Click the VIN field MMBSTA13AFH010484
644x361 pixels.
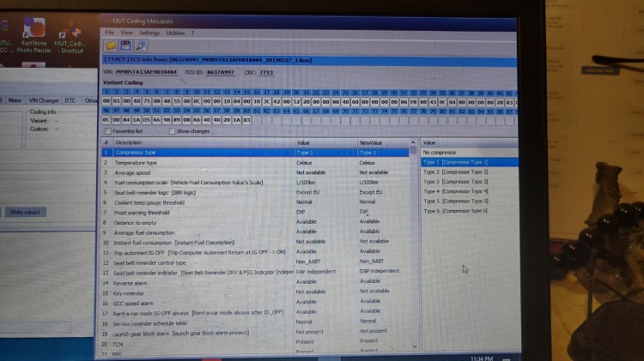point(146,72)
